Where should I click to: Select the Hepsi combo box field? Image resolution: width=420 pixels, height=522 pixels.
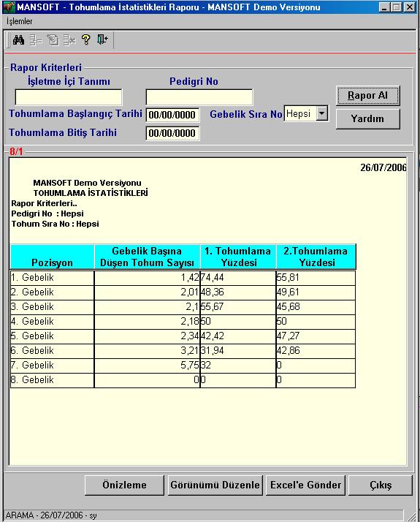(x=306, y=113)
